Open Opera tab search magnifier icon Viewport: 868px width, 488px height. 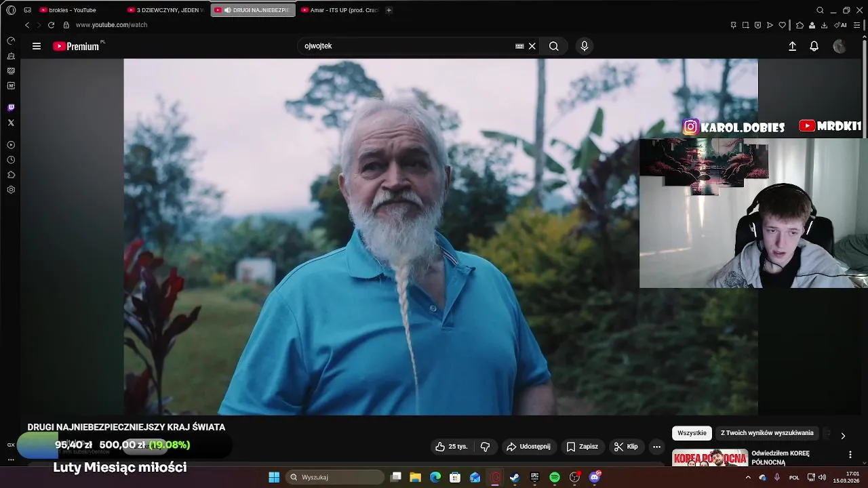click(820, 10)
